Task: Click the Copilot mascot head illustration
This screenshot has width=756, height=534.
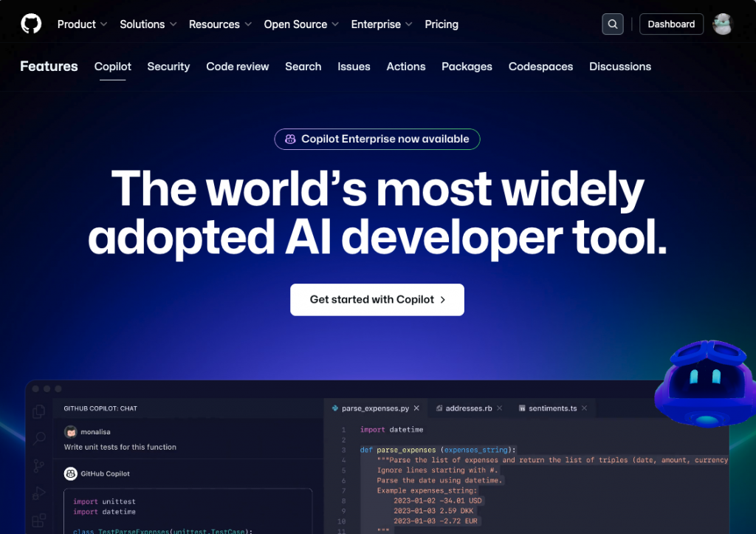Action: [705, 383]
